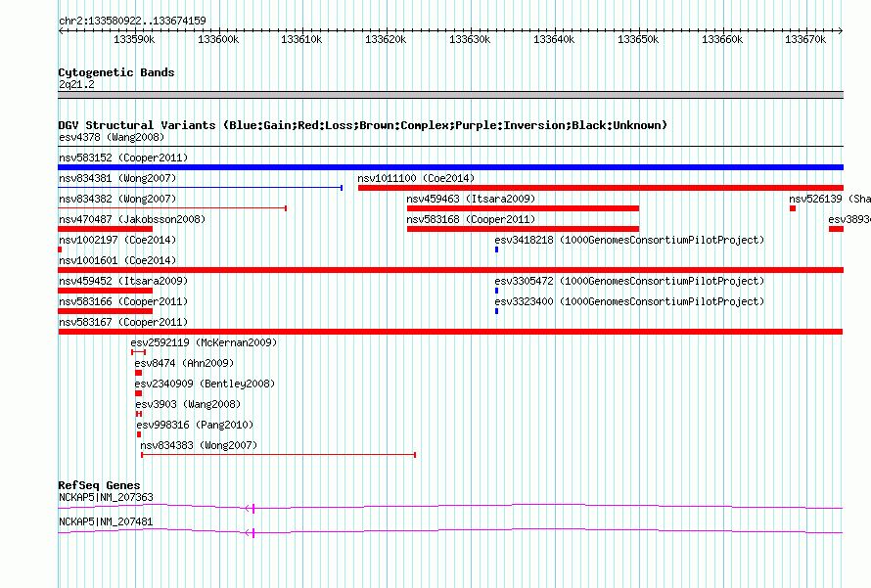871x588 pixels.
Task: Click nsv470487 (Jakobsson2008) label
Action: click(x=132, y=219)
